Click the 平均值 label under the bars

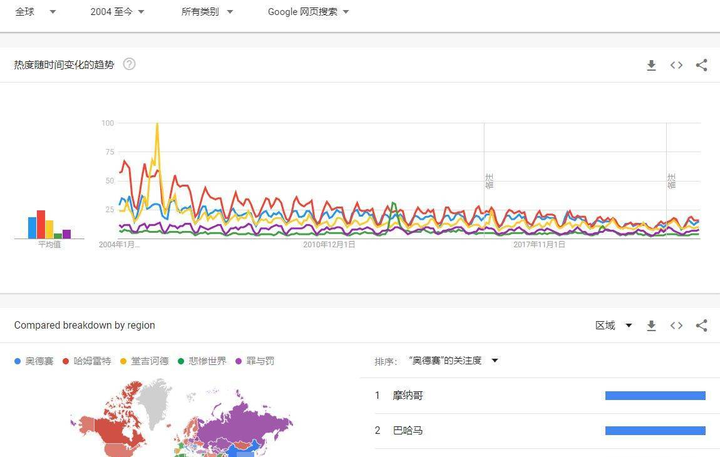pyautogui.click(x=49, y=244)
